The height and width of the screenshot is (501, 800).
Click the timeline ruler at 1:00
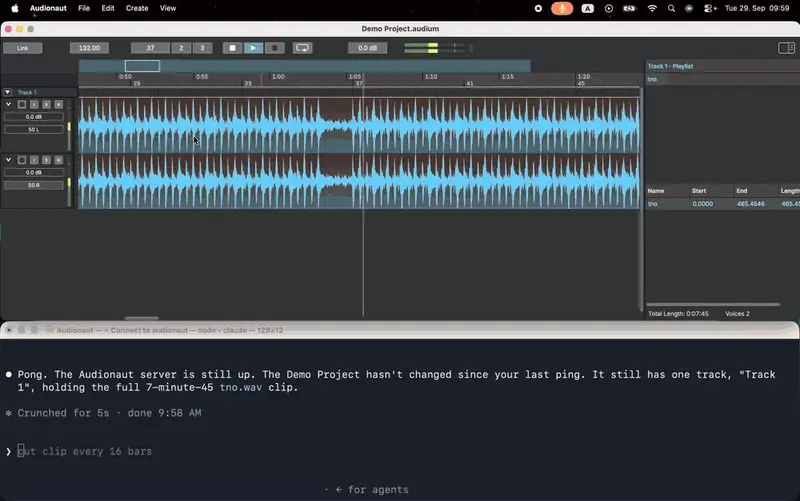pos(278,77)
